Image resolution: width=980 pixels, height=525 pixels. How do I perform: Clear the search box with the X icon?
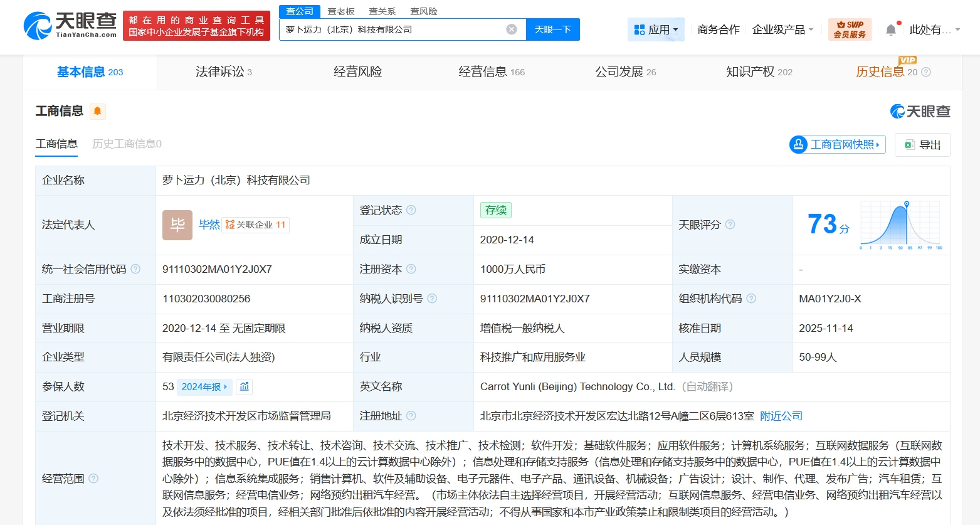pos(511,28)
